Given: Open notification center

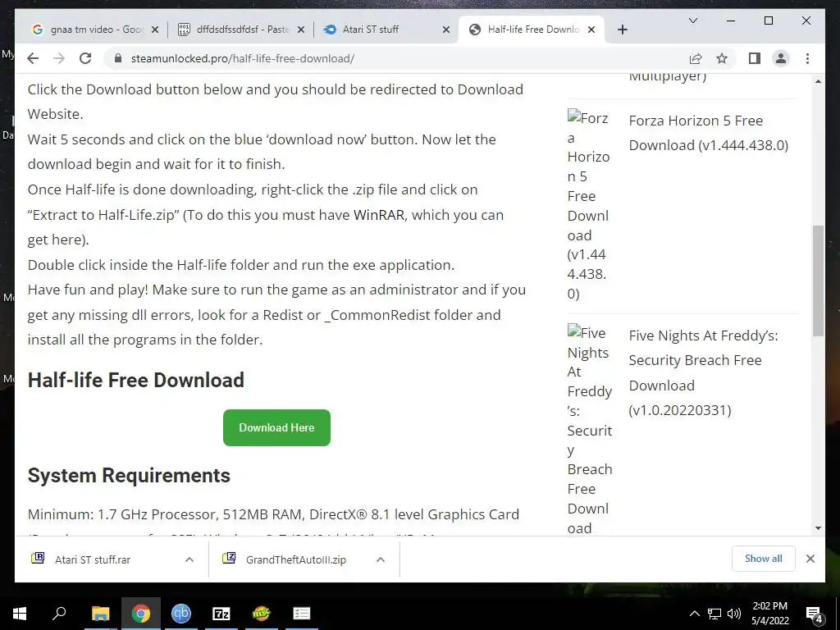Looking at the screenshot, I should click(x=815, y=614).
